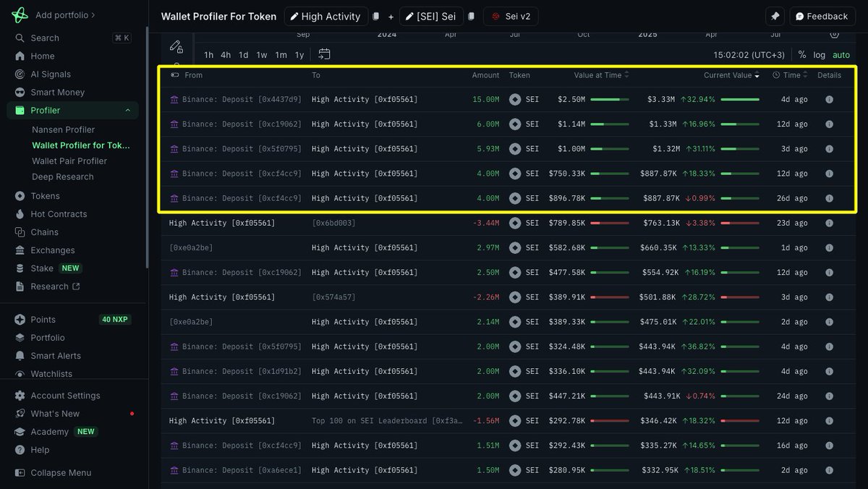Sort by Current Value column

[x=732, y=75]
